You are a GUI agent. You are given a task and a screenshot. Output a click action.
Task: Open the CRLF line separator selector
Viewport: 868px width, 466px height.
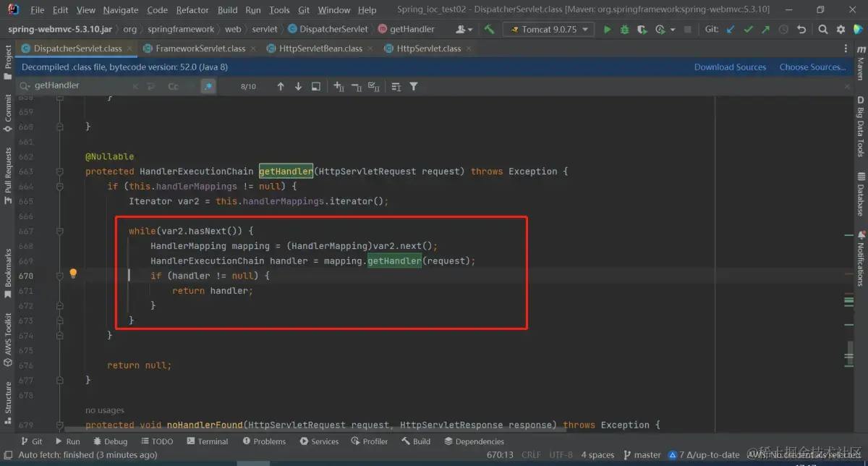pyautogui.click(x=531, y=454)
